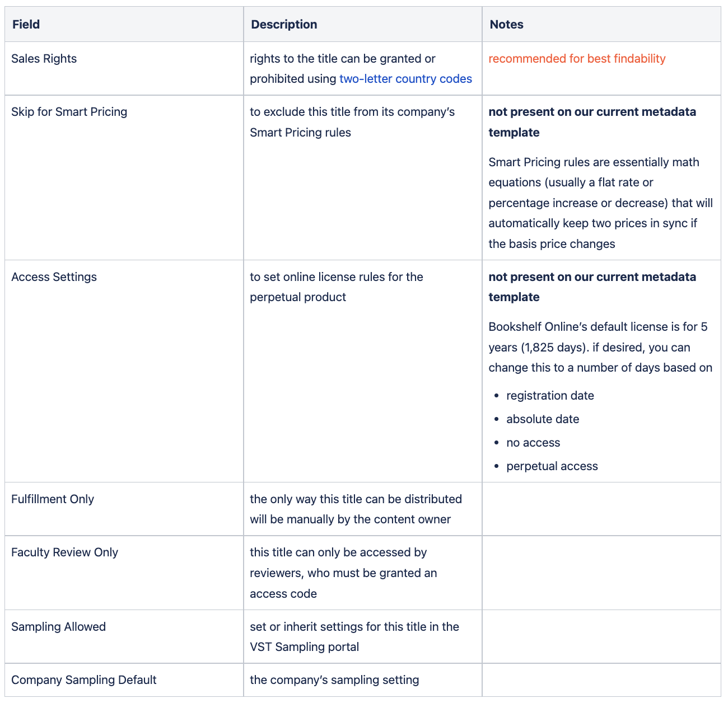
Task: Click bold not present note in Access Settings row
Action: tap(592, 287)
